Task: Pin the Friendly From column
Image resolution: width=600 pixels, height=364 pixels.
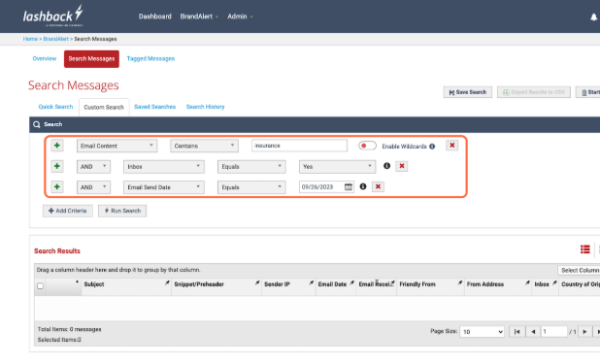Action: point(460,282)
